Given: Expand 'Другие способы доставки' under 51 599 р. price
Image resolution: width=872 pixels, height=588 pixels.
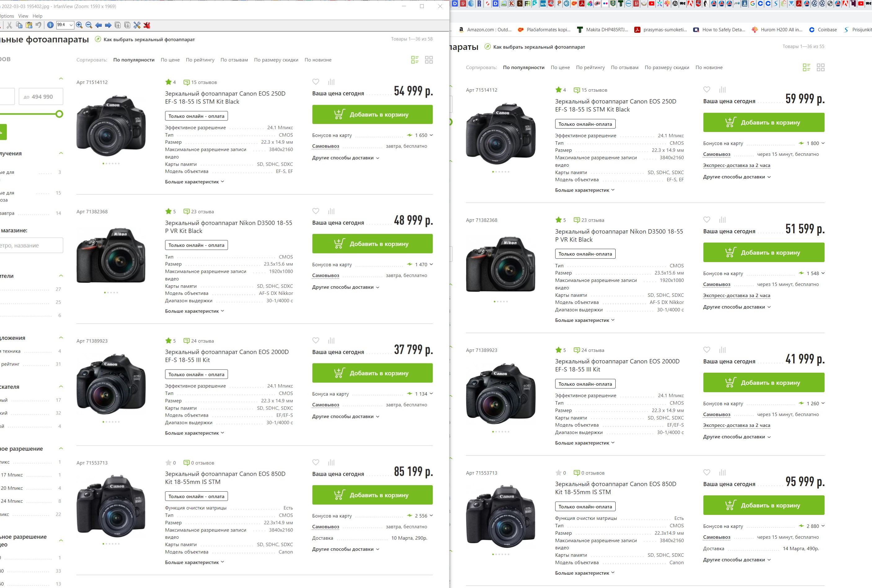Looking at the screenshot, I should click(737, 307).
